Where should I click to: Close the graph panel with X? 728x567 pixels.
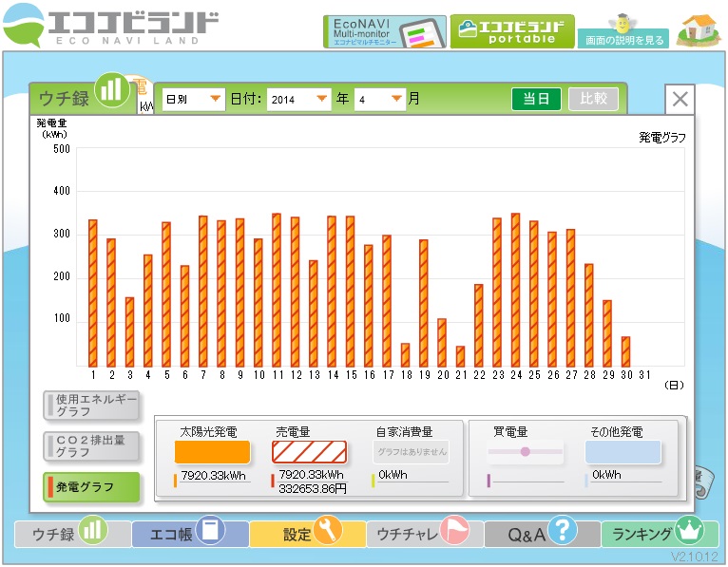tap(680, 99)
